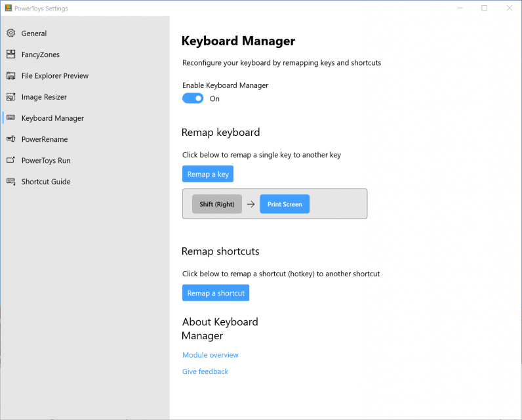Image resolution: width=522 pixels, height=420 pixels.
Task: Open the Give feedback link
Action: tap(205, 371)
